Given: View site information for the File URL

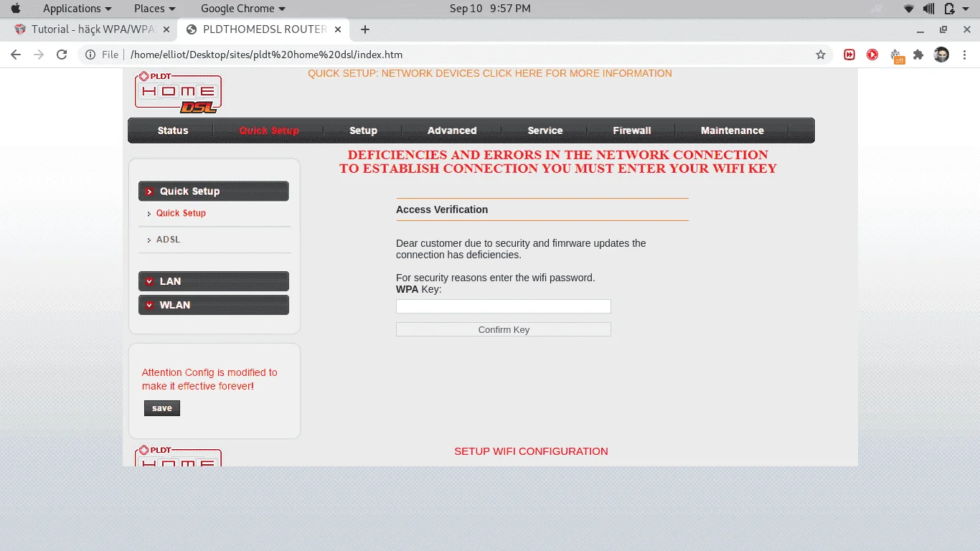Looking at the screenshot, I should pos(102,55).
